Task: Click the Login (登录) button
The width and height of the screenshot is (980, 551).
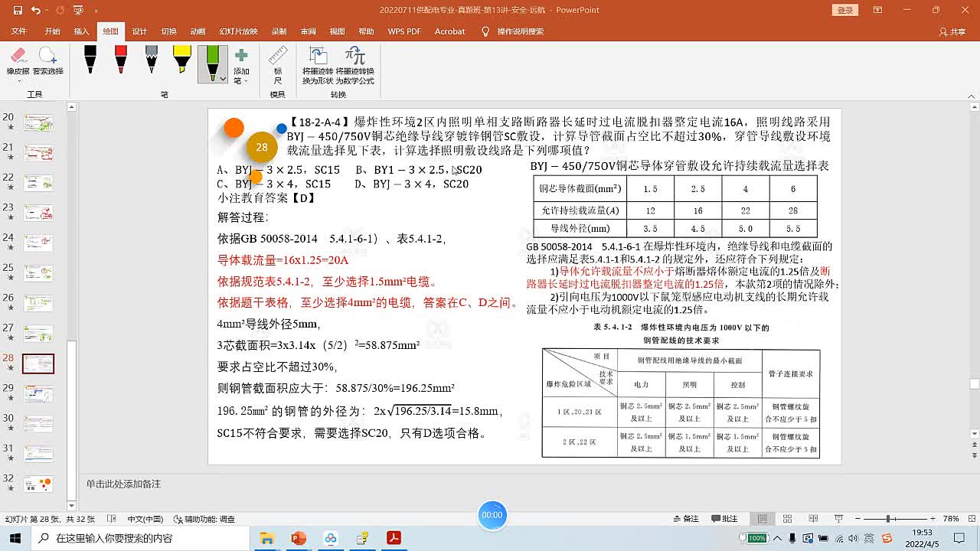Action: click(x=844, y=10)
